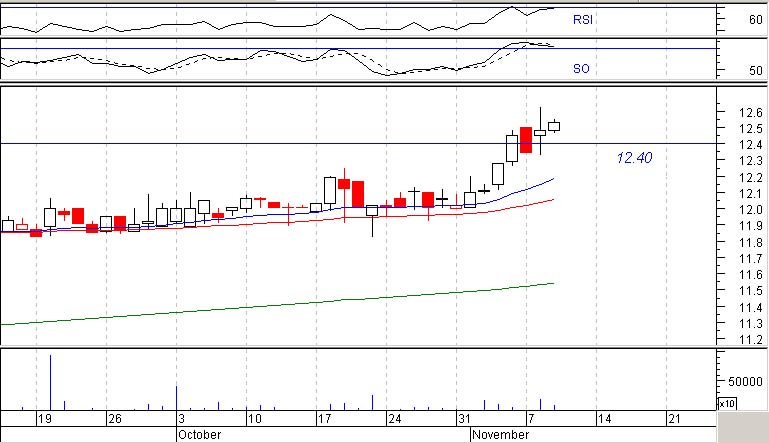Viewport: 769px width, 443px height.
Task: Select the October month label
Action: click(199, 435)
